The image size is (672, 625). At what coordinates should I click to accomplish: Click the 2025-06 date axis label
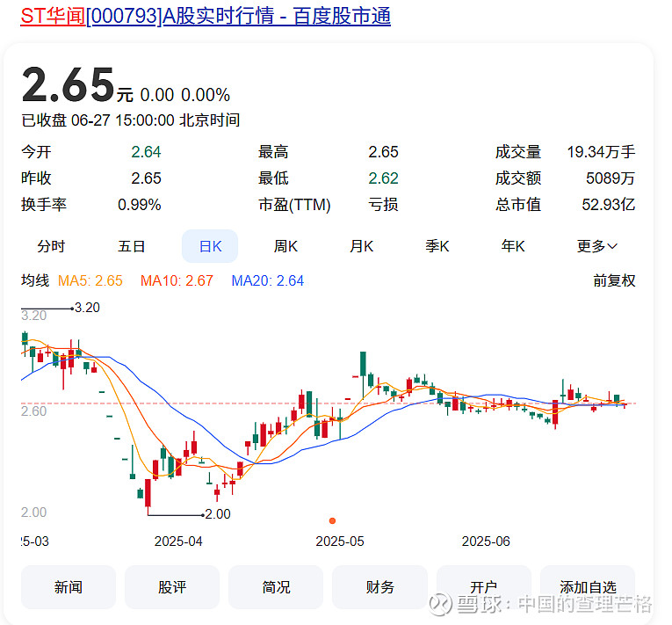click(486, 541)
